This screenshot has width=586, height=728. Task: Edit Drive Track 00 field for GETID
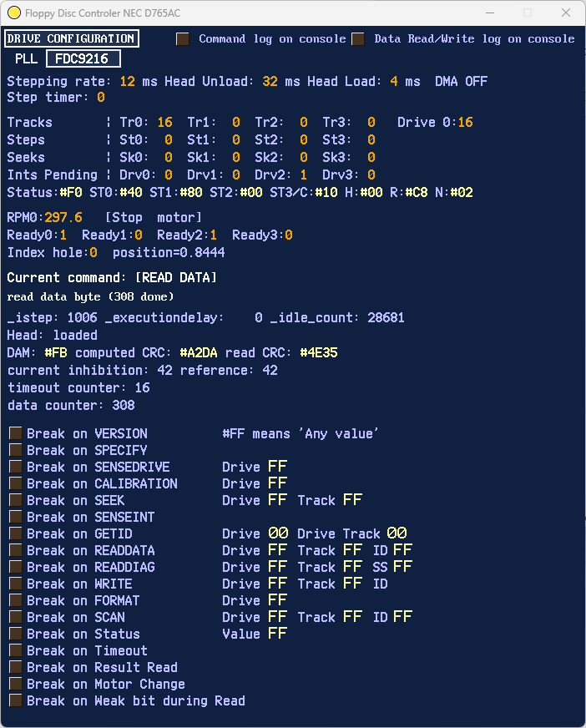(397, 533)
